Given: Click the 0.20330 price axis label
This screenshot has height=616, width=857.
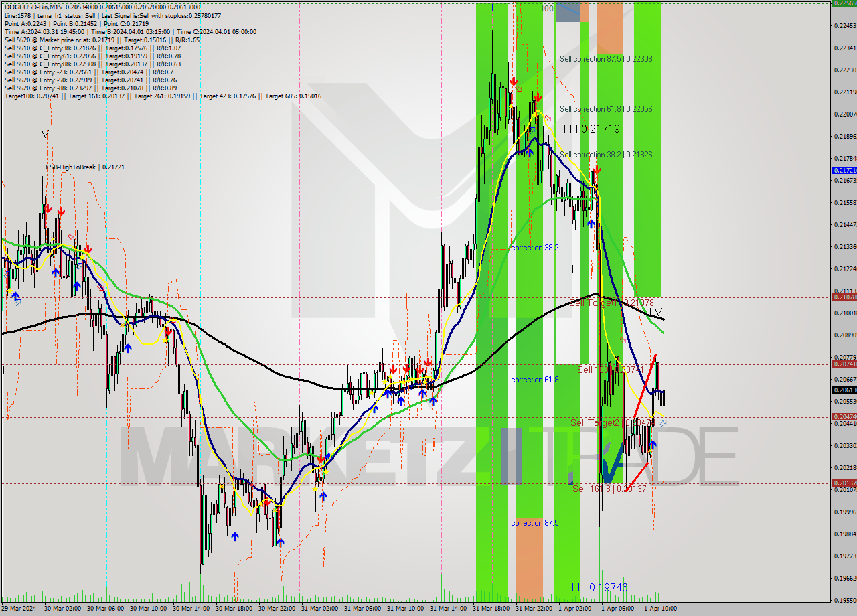Looking at the screenshot, I should click(846, 445).
